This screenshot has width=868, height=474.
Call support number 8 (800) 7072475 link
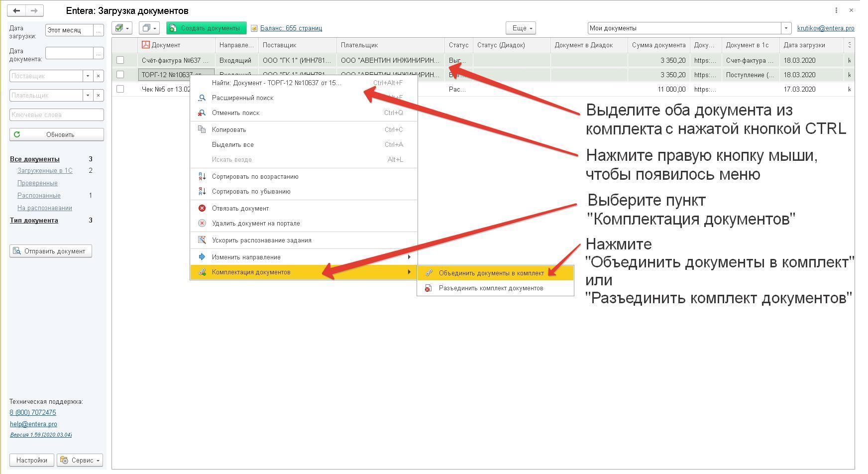pyautogui.click(x=33, y=413)
